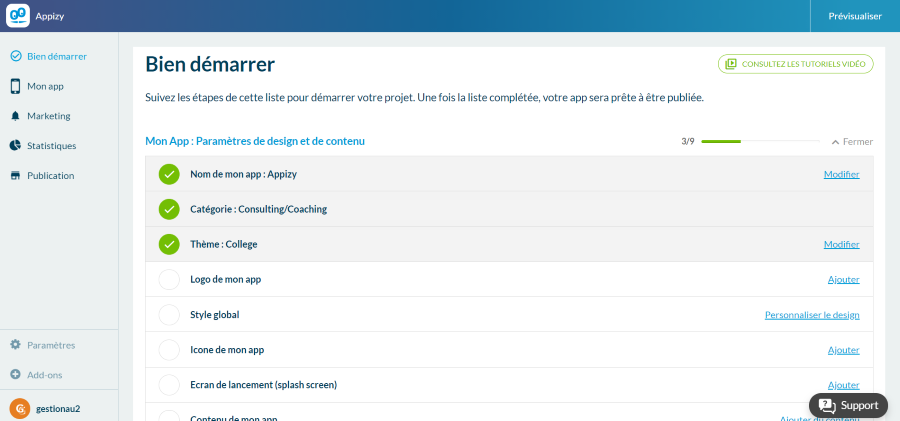Open the Support chat button
The image size is (900, 421).
(x=848, y=405)
